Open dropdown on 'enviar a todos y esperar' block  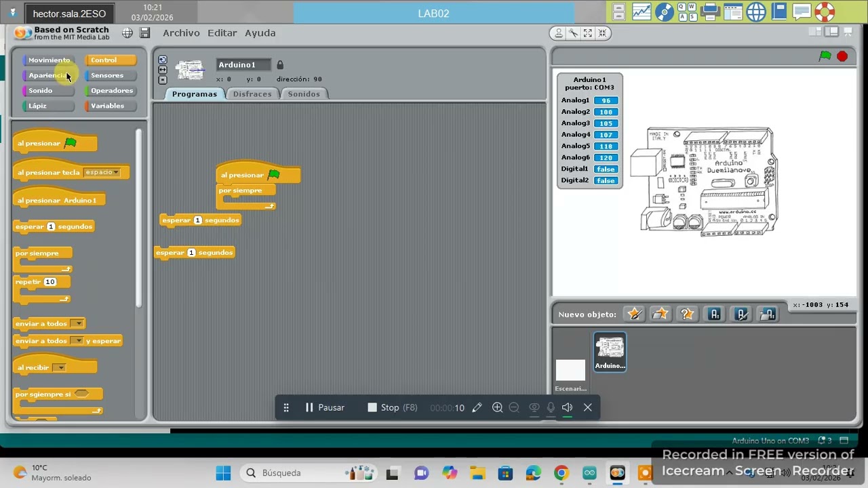coord(77,341)
